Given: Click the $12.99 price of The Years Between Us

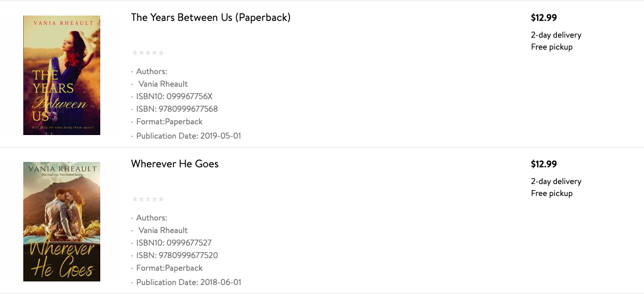Looking at the screenshot, I should click(544, 18).
